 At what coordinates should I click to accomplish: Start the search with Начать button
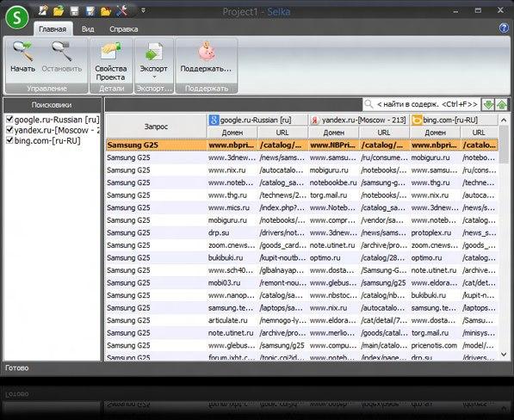[x=22, y=57]
